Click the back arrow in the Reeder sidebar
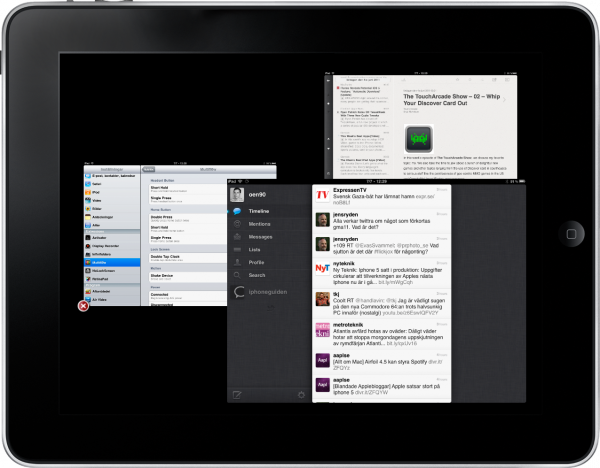This screenshot has height=468, width=600. point(328,81)
